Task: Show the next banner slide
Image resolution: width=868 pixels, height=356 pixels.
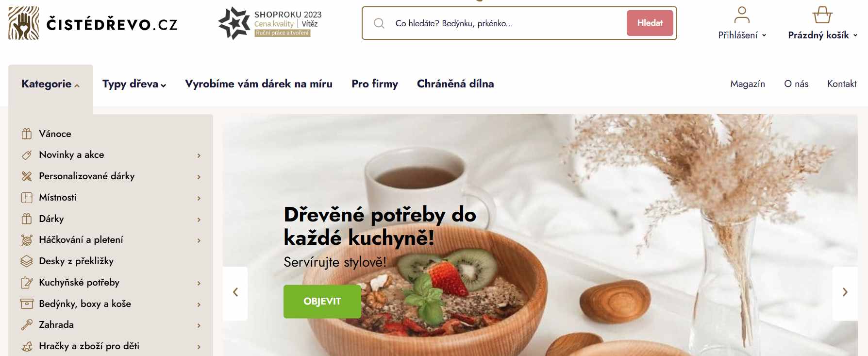Action: point(845,292)
